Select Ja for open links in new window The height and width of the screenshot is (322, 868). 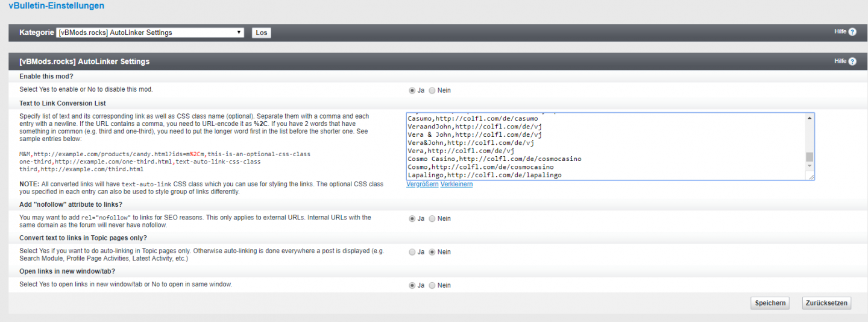coord(412,285)
